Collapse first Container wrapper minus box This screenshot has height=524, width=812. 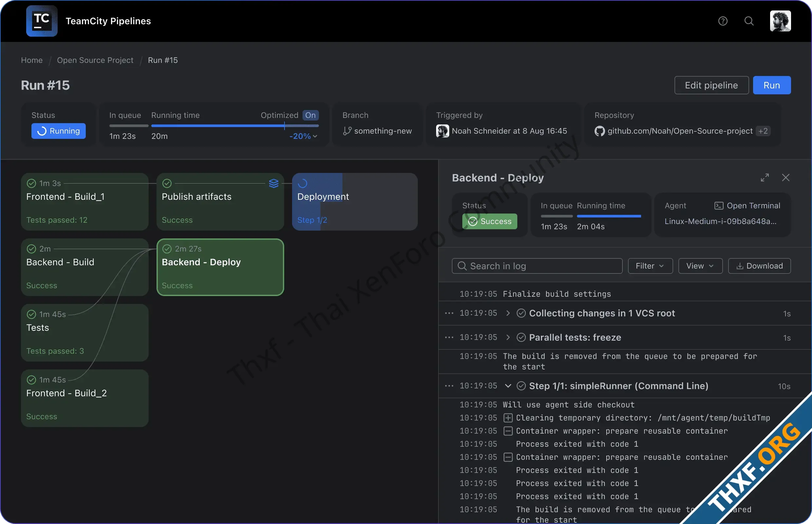coord(508,431)
